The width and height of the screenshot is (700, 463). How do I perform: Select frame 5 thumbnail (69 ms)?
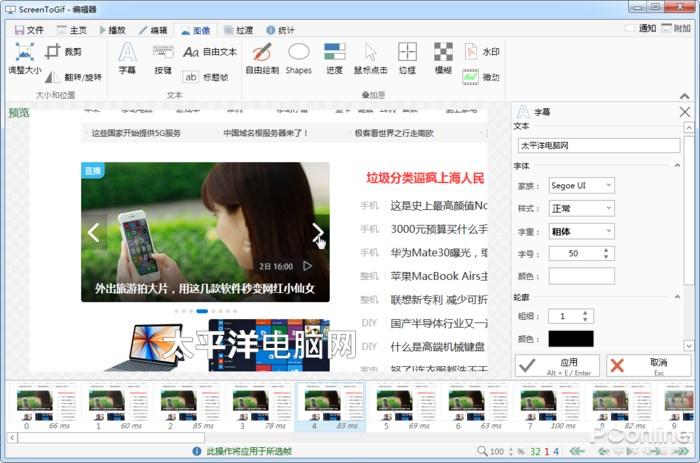click(402, 407)
